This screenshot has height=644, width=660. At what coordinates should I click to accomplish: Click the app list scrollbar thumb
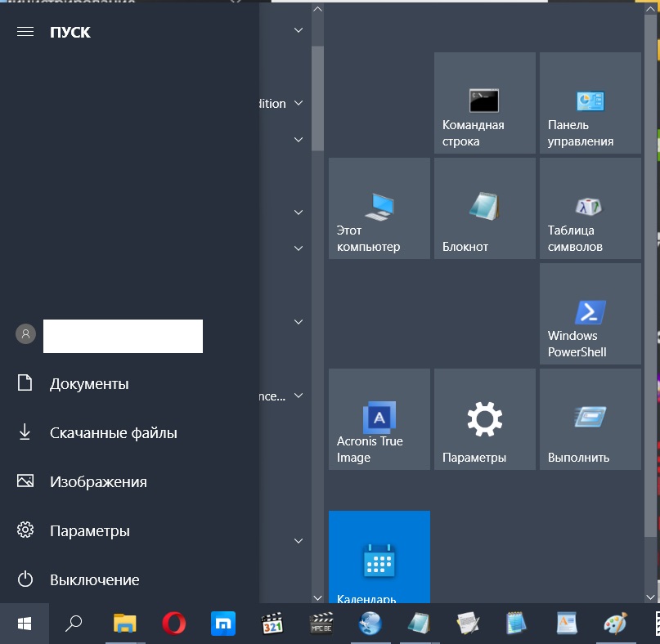point(318,98)
